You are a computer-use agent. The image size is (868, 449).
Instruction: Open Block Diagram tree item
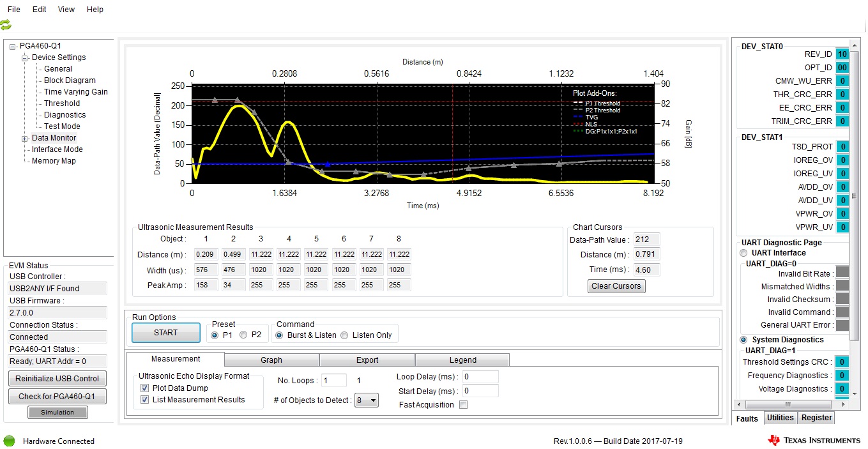tap(70, 80)
